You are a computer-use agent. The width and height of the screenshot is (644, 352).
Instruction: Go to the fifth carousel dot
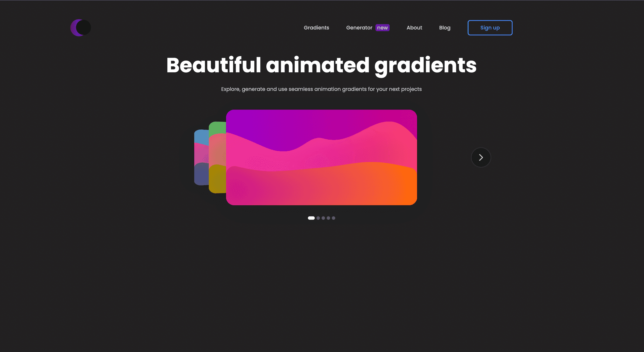[x=333, y=218]
